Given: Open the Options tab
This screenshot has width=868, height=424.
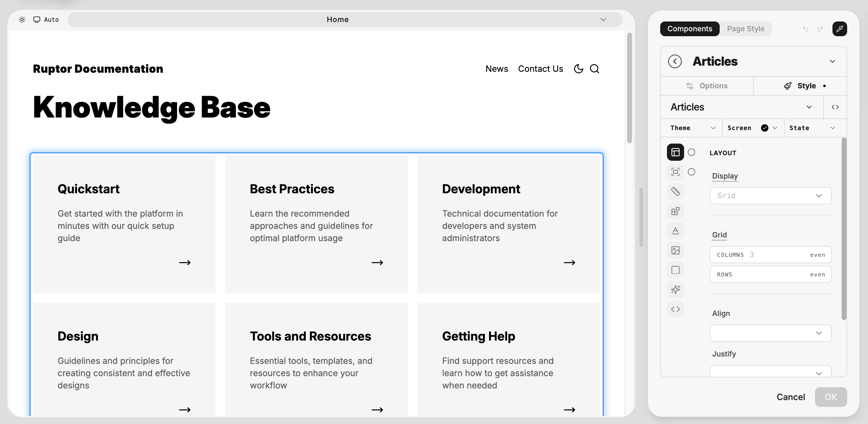Looking at the screenshot, I should tap(707, 86).
